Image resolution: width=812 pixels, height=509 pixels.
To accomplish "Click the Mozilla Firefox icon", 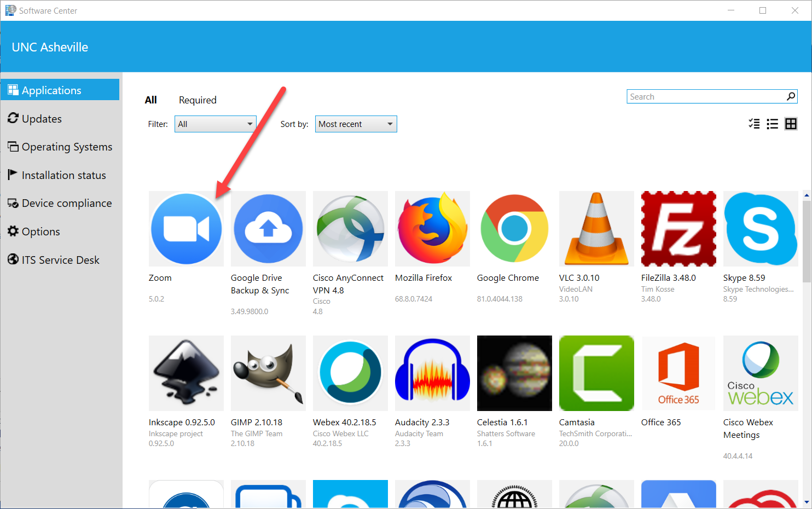I will (x=432, y=229).
